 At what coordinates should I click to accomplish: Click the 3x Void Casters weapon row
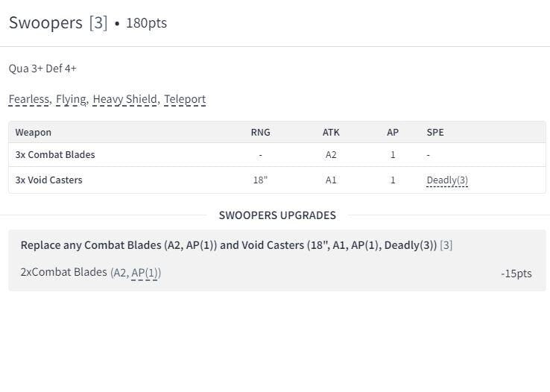(49, 180)
